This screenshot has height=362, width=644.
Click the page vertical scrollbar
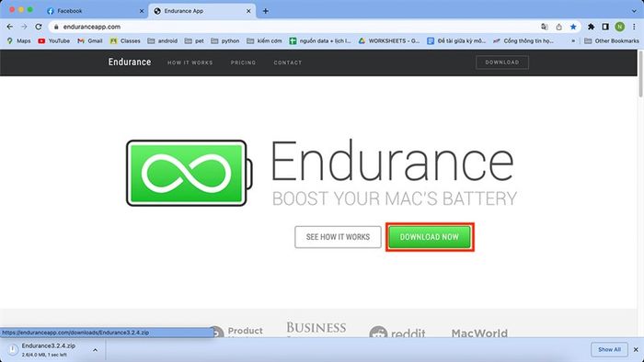click(640, 74)
